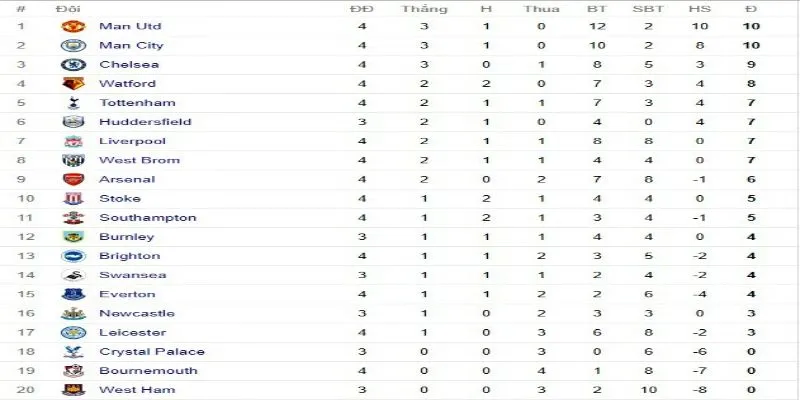Click the Crystal Palace club crest

pyautogui.click(x=73, y=352)
